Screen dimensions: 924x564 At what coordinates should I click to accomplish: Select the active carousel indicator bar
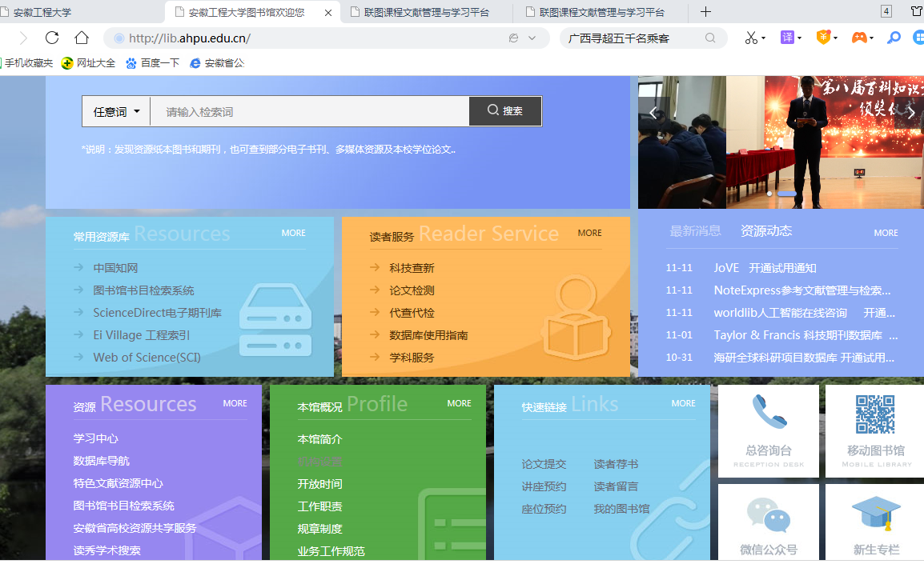[787, 194]
